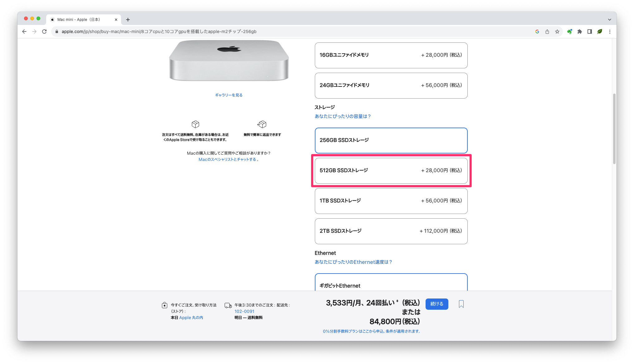Open a new browser tab
Image resolution: width=634 pixels, height=364 pixels.
tap(128, 20)
